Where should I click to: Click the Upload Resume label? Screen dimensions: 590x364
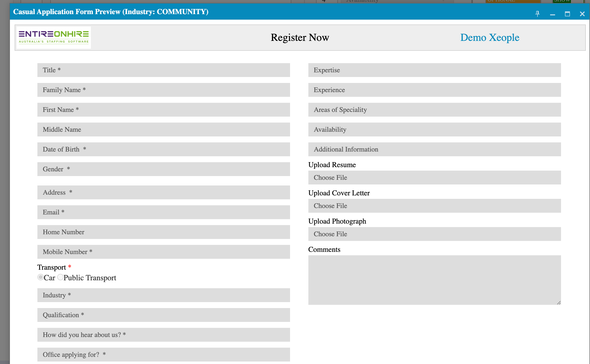pyautogui.click(x=332, y=165)
